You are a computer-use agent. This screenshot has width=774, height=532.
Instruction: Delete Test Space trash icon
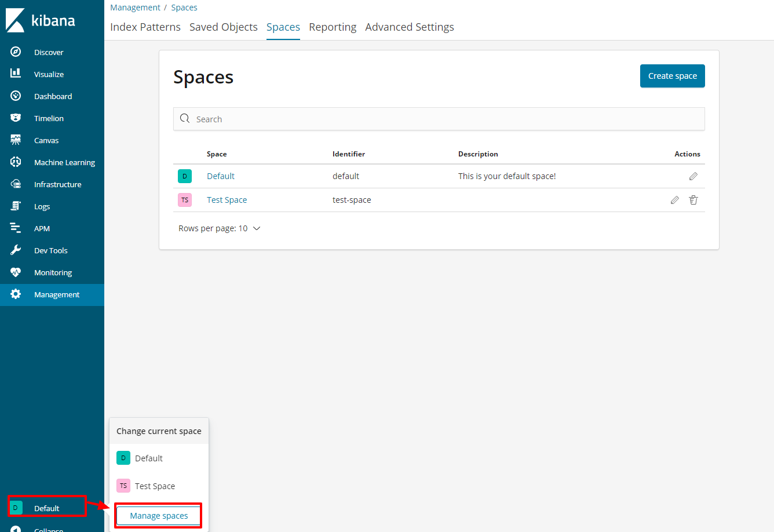693,200
